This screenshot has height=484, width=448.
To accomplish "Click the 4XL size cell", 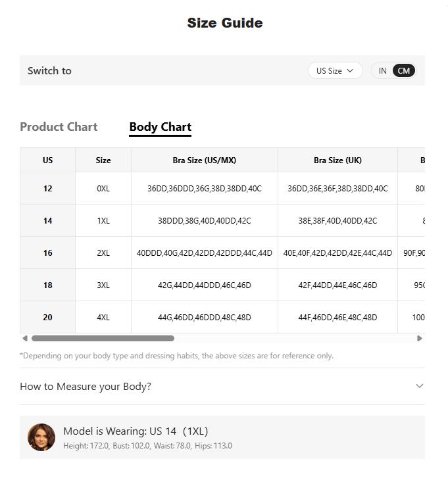I will (x=103, y=317).
